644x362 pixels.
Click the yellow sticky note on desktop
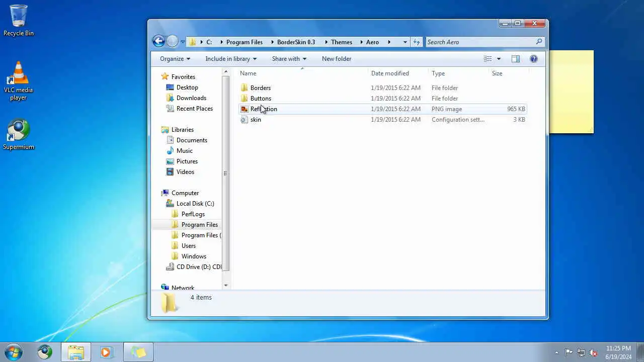click(571, 92)
